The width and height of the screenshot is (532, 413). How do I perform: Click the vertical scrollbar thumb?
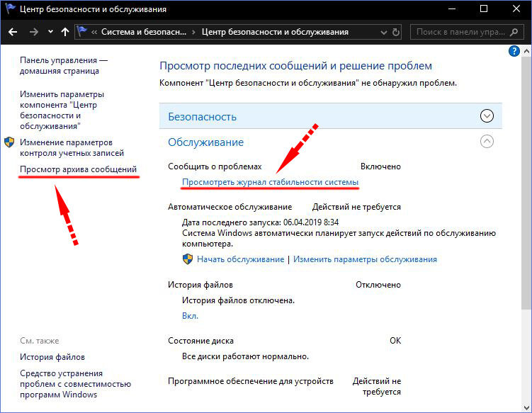(526, 183)
